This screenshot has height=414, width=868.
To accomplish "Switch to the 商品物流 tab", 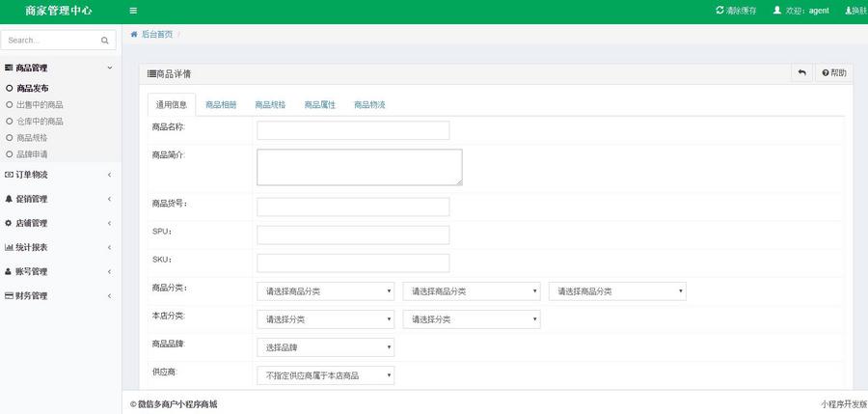I will 369,105.
